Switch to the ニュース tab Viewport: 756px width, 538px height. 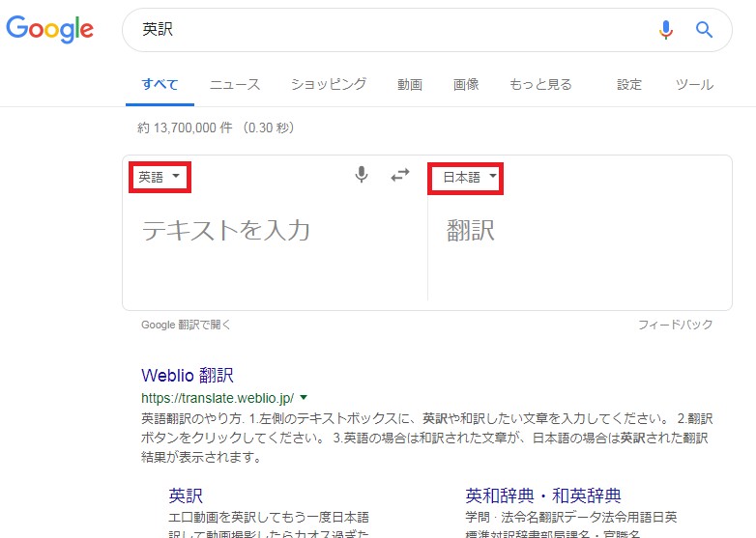[x=235, y=85]
